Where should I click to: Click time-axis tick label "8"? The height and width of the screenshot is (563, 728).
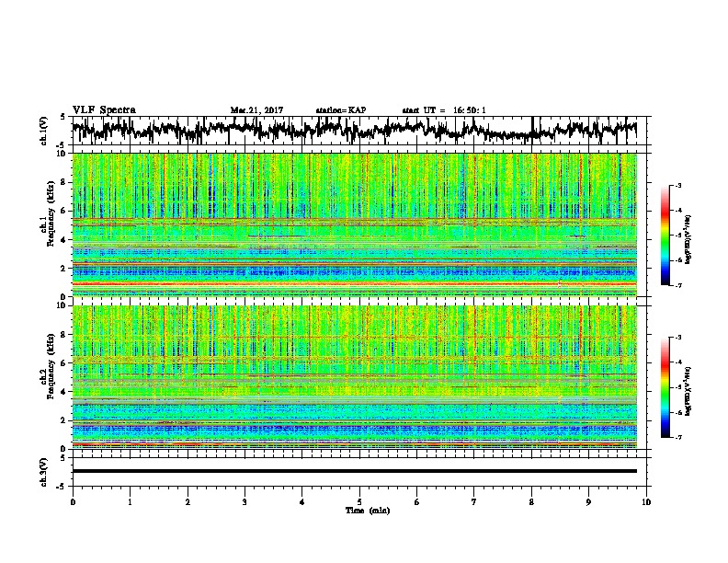tap(531, 502)
